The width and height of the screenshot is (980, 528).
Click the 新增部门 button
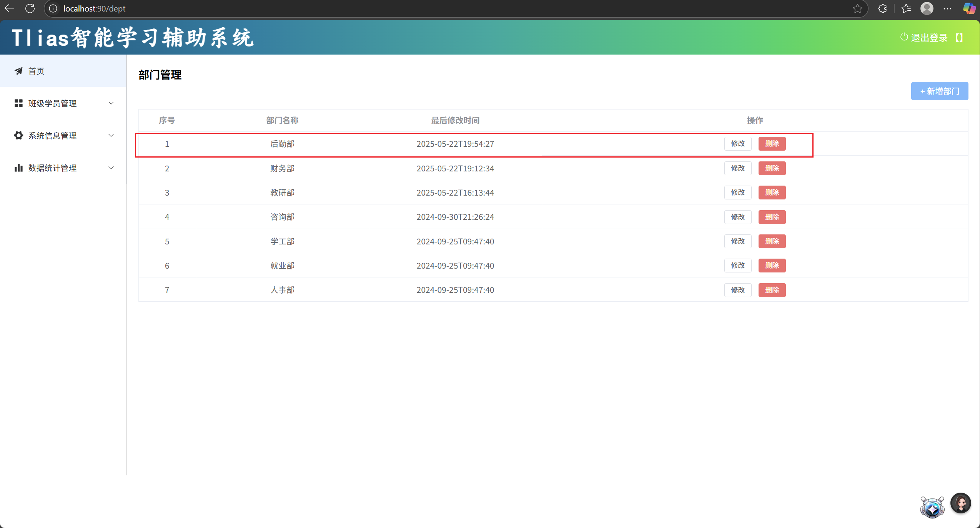point(939,91)
